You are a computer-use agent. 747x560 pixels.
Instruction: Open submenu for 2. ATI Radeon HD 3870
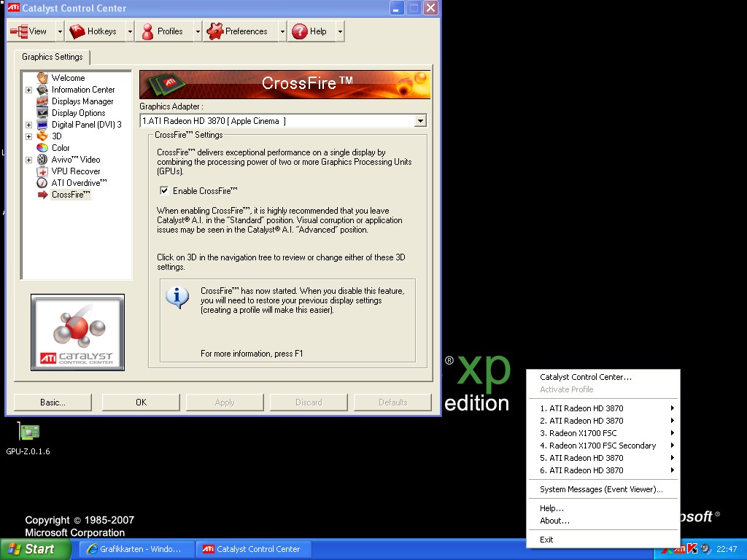pos(603,421)
